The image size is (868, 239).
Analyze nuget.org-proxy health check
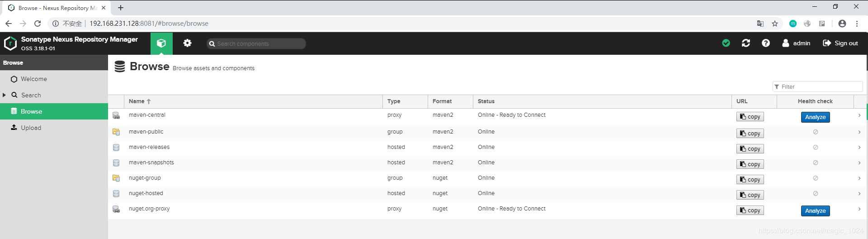[815, 211]
